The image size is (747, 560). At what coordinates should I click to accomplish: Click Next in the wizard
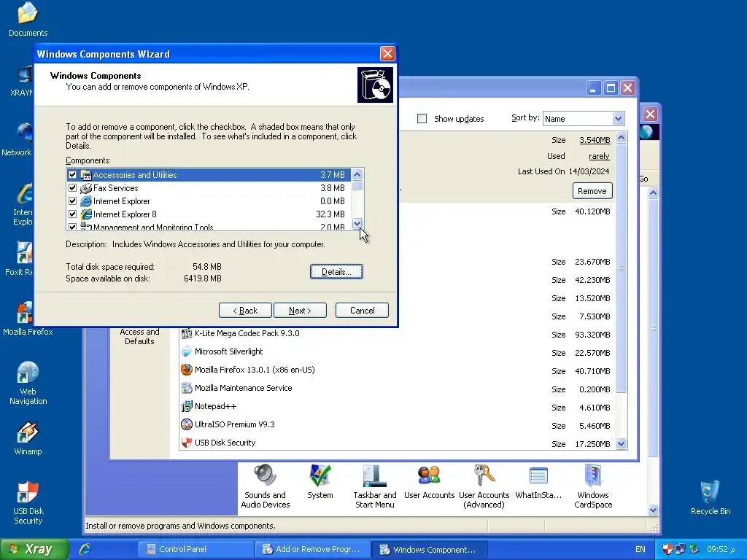coord(300,311)
